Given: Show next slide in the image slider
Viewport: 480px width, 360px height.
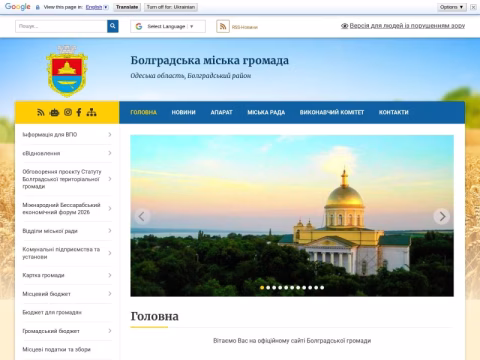Looking at the screenshot, I should [x=442, y=216].
